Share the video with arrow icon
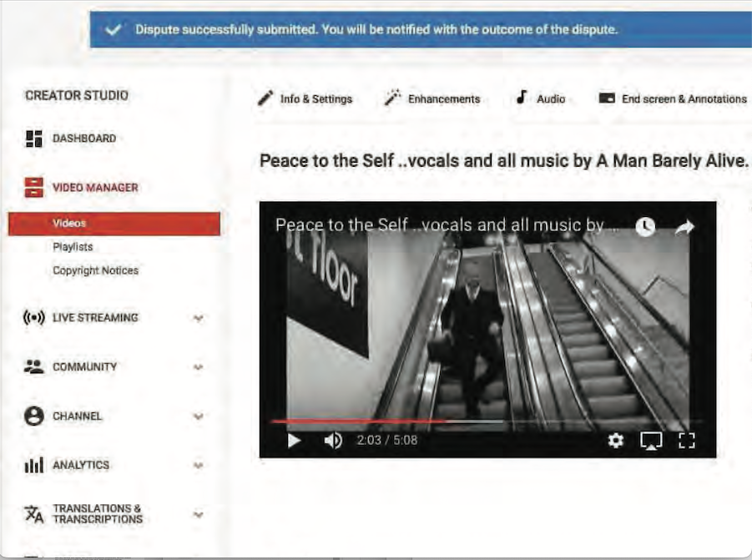Image resolution: width=752 pixels, height=560 pixels. click(x=685, y=227)
